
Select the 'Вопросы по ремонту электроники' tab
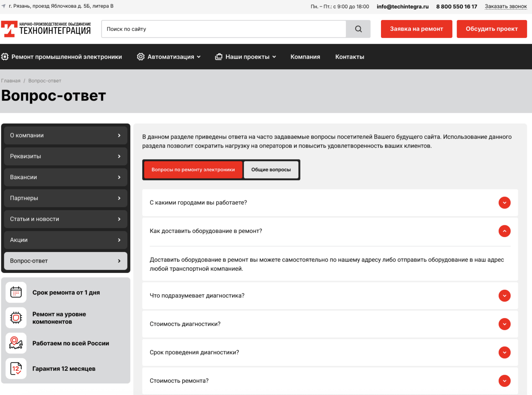coord(193,170)
